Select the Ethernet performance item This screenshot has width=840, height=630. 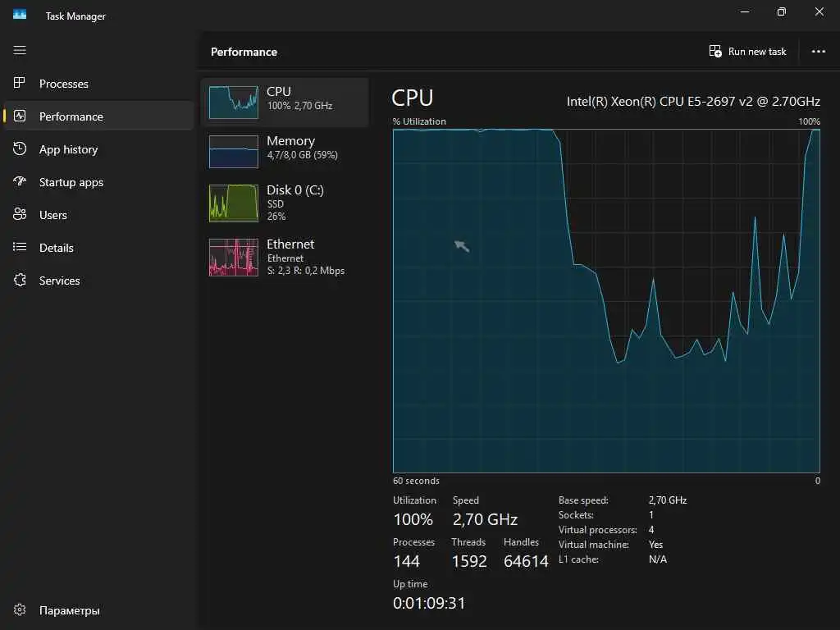[x=285, y=257]
